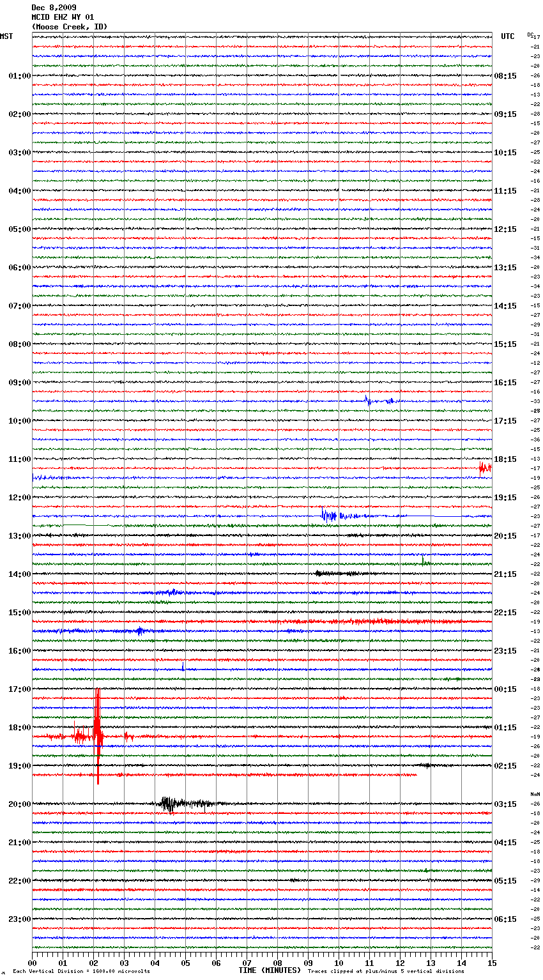Click the '12:15' UTC time label
543x980 pixels.
[x=505, y=229]
